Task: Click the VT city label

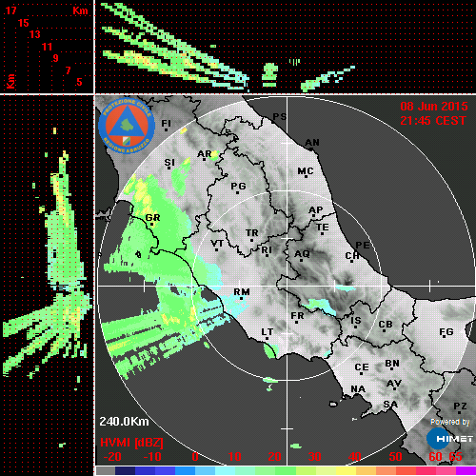Action: pyautogui.click(x=217, y=244)
